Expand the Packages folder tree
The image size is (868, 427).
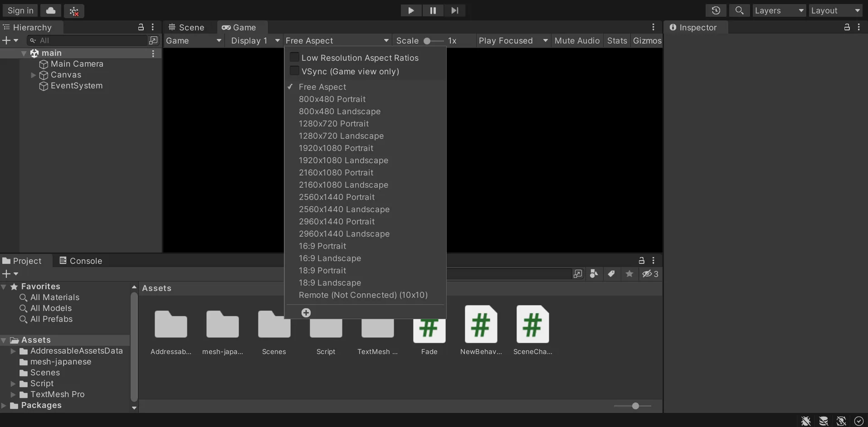tap(4, 406)
